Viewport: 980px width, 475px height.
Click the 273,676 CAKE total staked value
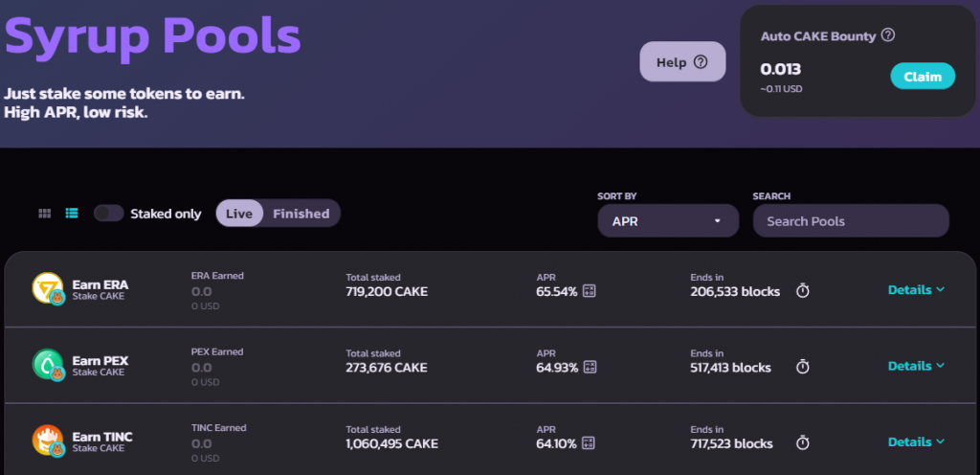(x=387, y=368)
